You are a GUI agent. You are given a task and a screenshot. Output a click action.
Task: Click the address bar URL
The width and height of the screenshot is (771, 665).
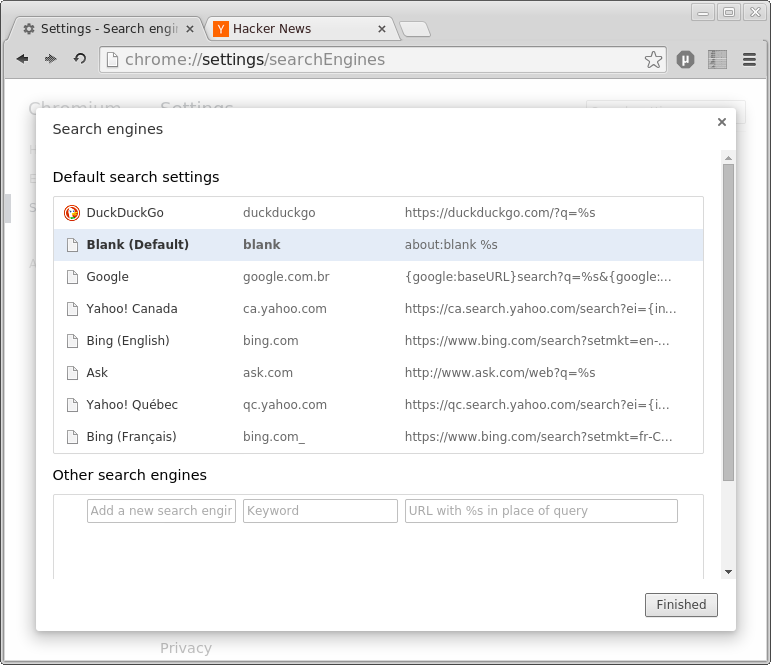tap(255, 60)
